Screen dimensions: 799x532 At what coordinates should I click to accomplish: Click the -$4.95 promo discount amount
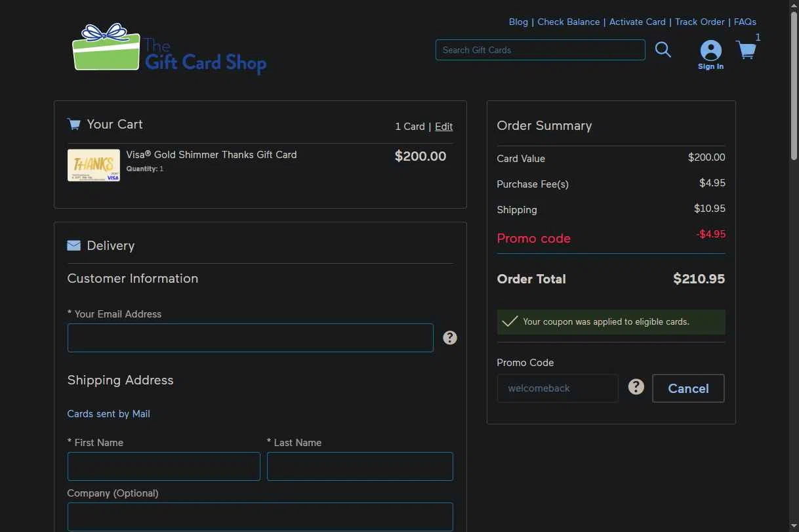click(x=711, y=234)
